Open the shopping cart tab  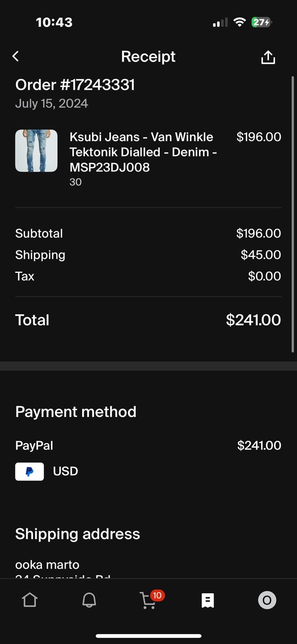pos(148,601)
